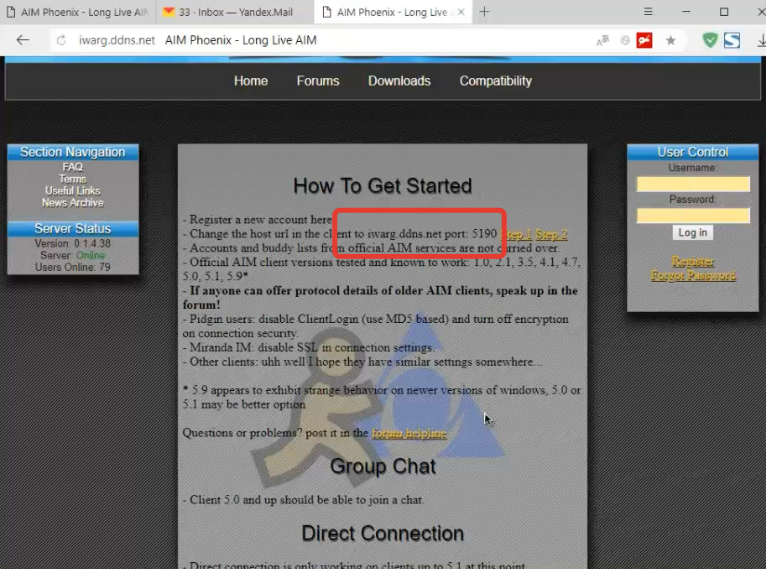The height and width of the screenshot is (569, 766).
Task: Click the browser back arrow
Action: click(22, 41)
